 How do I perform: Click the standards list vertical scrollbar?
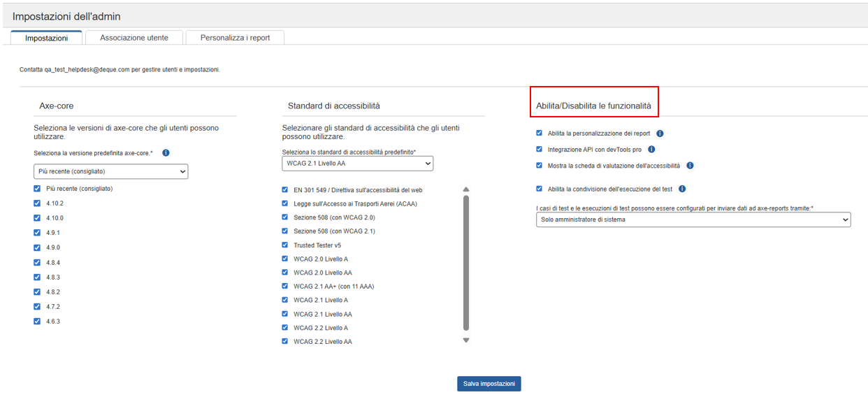466,262
